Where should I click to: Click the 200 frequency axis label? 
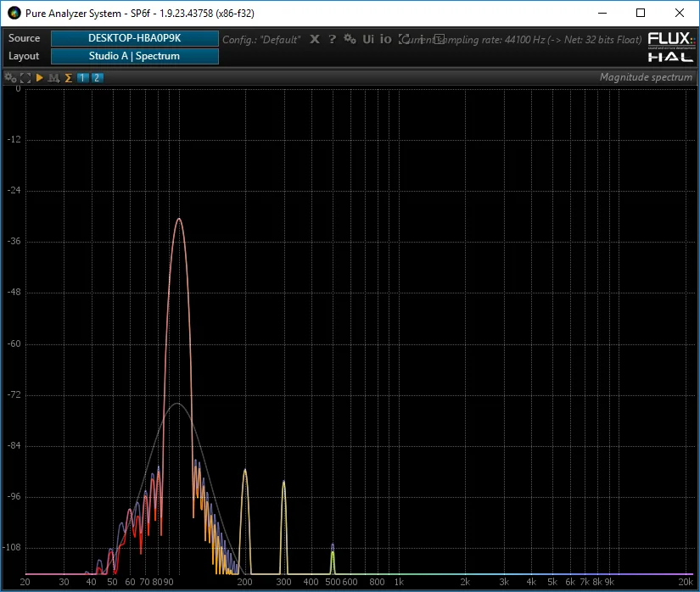pyautogui.click(x=244, y=582)
